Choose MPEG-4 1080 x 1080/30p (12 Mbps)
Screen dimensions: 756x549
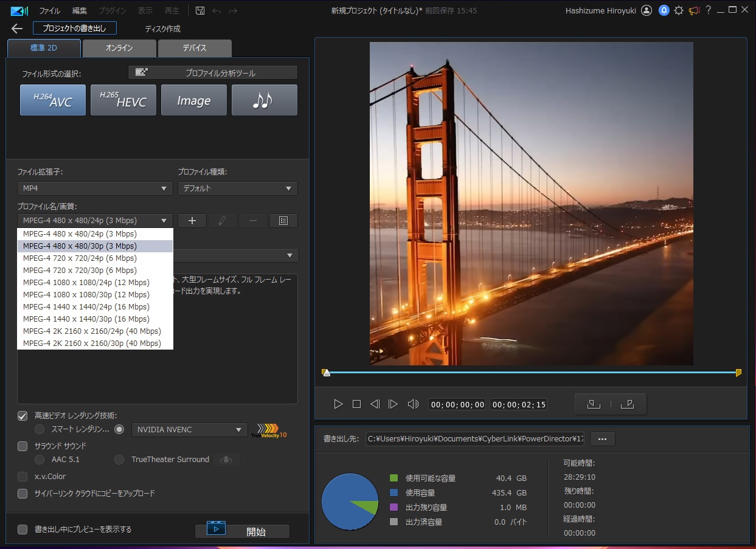click(x=86, y=295)
